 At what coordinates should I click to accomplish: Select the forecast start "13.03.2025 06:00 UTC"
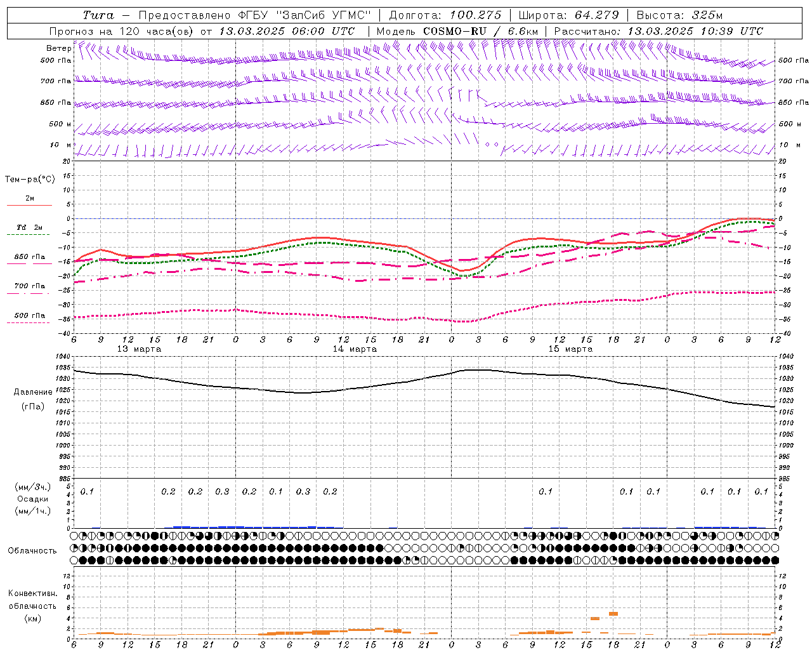point(287,31)
